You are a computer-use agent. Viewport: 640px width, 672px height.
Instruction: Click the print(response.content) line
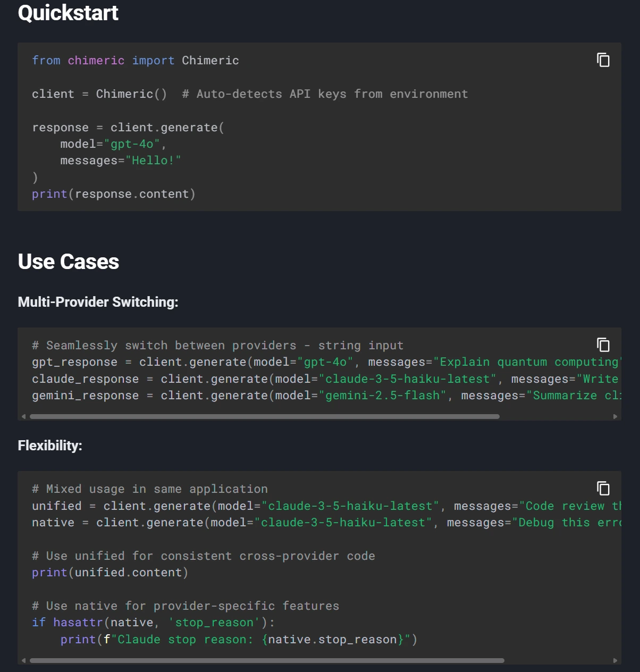point(113,194)
